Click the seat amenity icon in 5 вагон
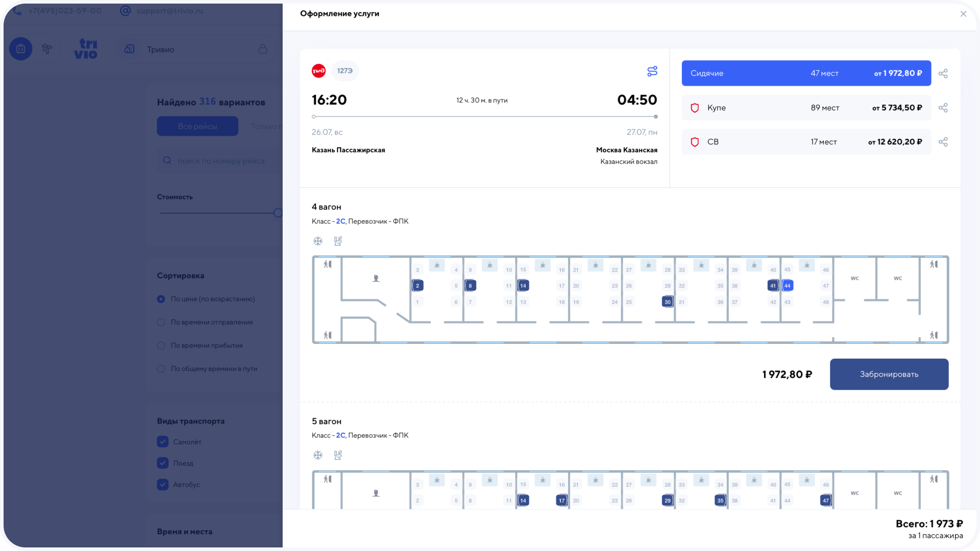This screenshot has height=551, width=980. click(x=338, y=455)
